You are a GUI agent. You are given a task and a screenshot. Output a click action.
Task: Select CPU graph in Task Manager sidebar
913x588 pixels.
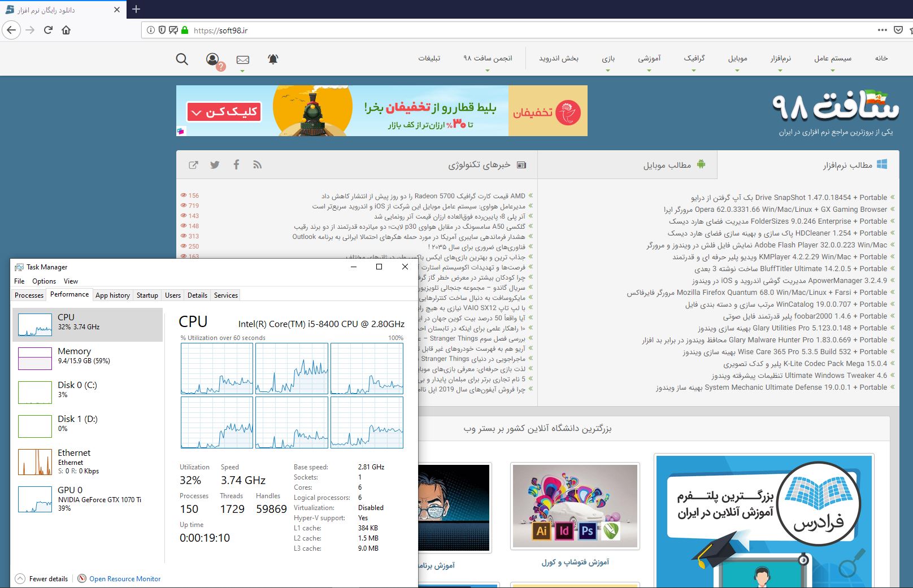pyautogui.click(x=88, y=325)
